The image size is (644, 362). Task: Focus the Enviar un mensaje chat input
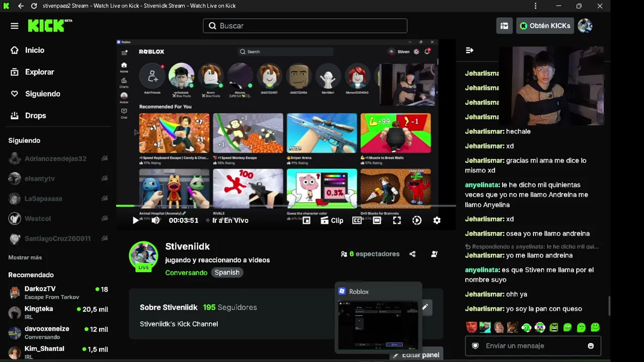(533, 346)
